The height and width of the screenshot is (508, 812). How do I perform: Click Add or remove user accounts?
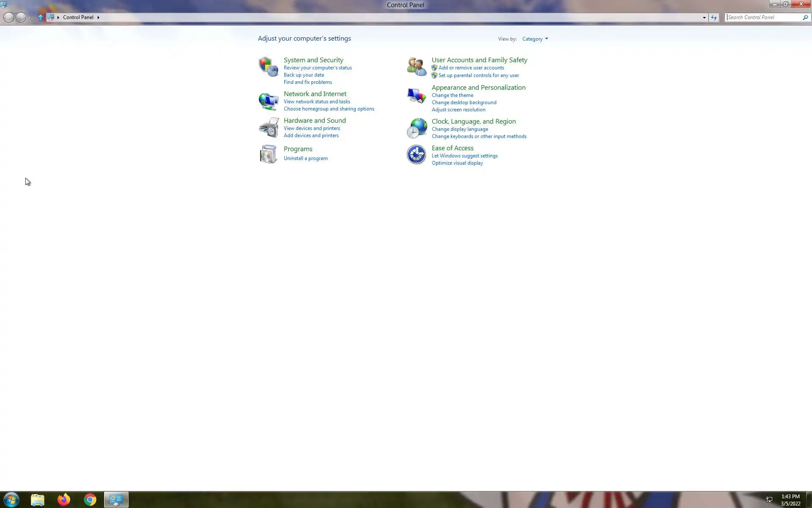471,68
